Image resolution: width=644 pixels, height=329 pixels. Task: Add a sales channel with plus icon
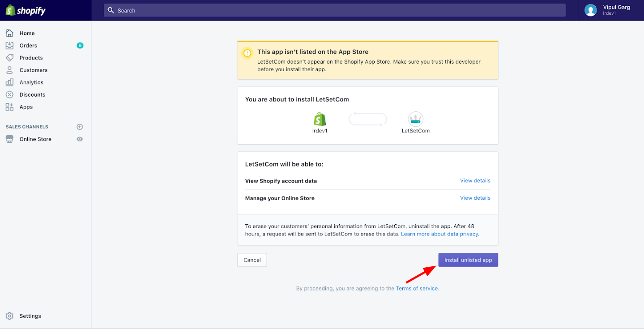(80, 127)
